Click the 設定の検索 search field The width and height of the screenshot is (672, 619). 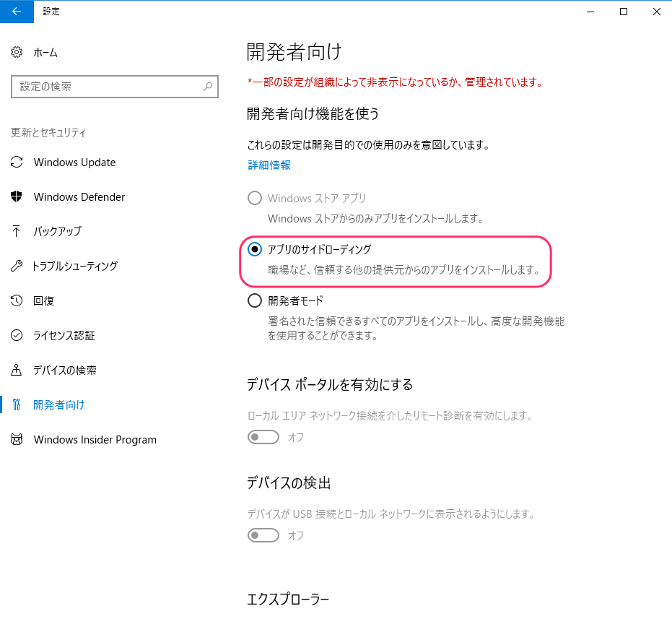(x=107, y=87)
